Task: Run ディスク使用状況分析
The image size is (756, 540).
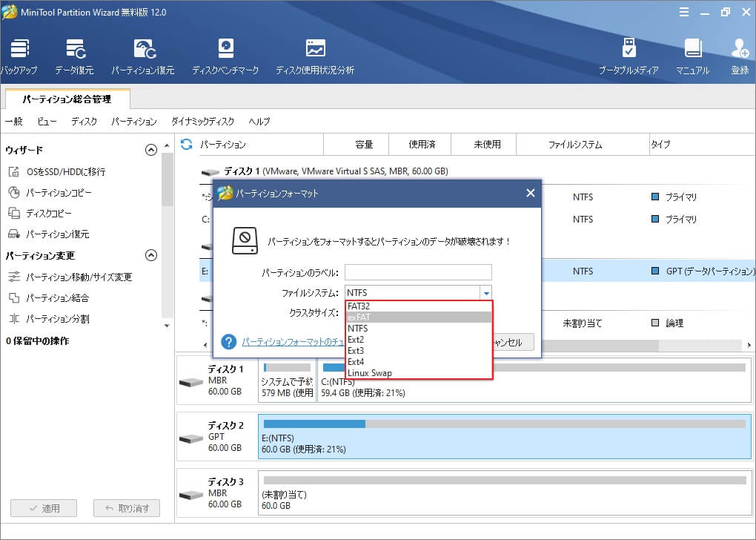Action: click(x=315, y=52)
